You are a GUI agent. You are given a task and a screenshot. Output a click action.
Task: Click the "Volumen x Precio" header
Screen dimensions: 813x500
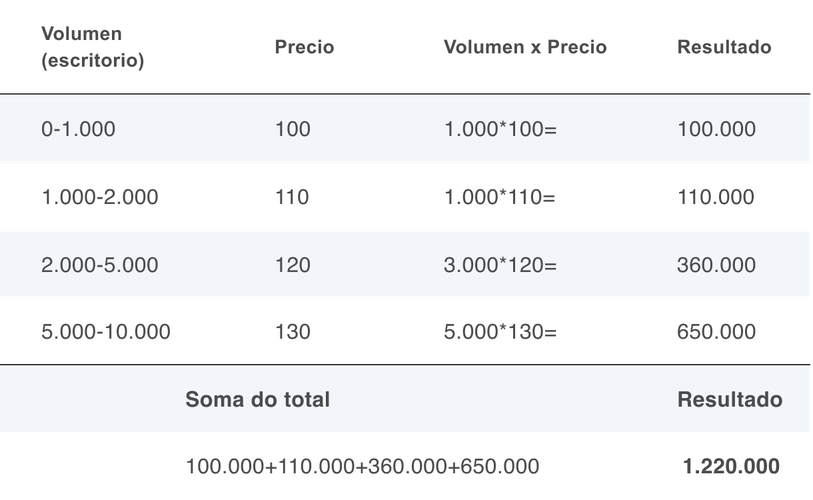(525, 48)
